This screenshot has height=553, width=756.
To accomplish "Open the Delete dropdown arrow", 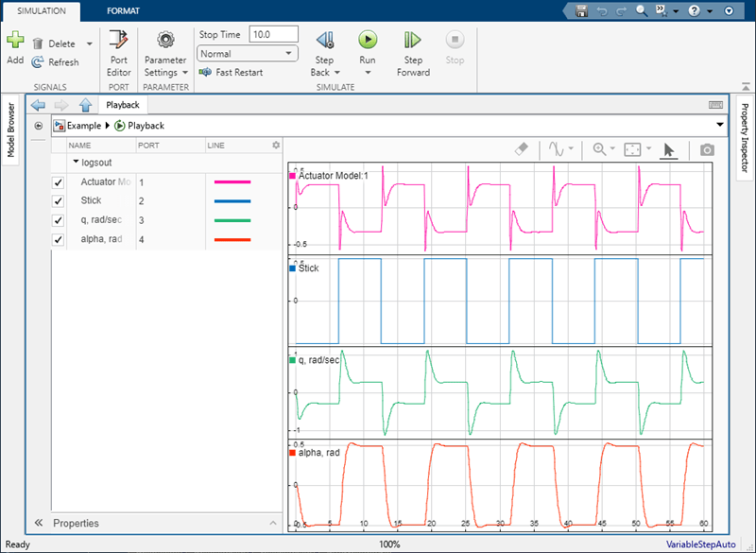I will coord(90,43).
